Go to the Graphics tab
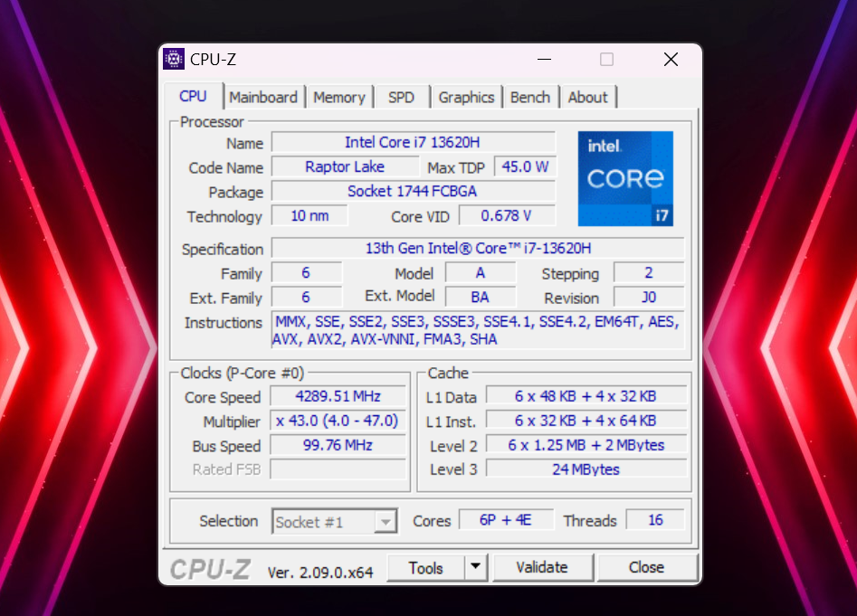857x616 pixels. coord(466,97)
